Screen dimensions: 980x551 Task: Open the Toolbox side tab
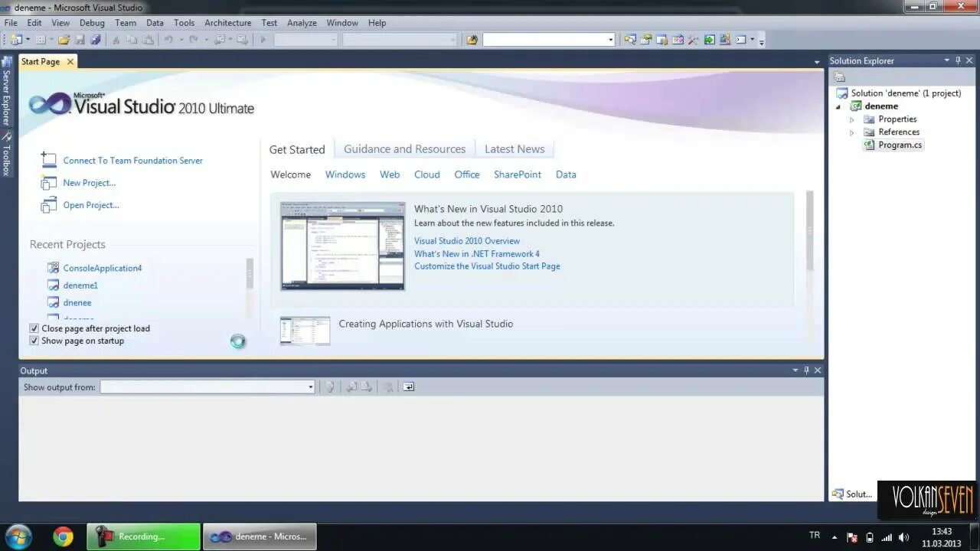tap(6, 155)
